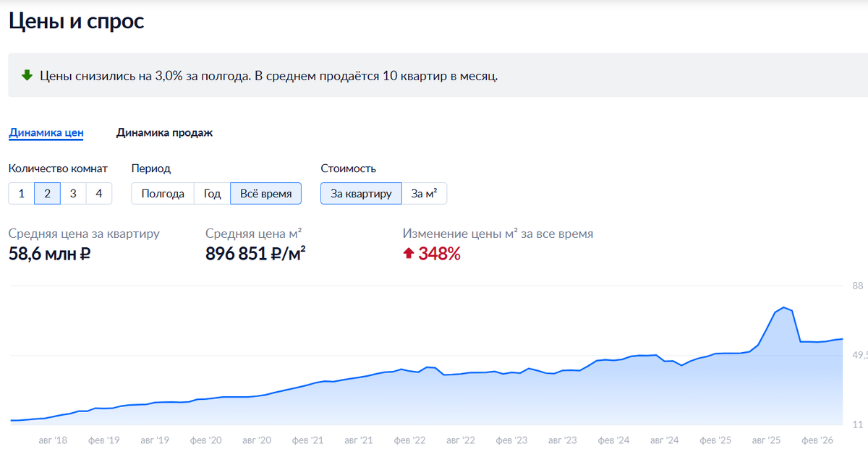Click the 88 y-axis value
The image size is (868, 470).
[858, 286]
